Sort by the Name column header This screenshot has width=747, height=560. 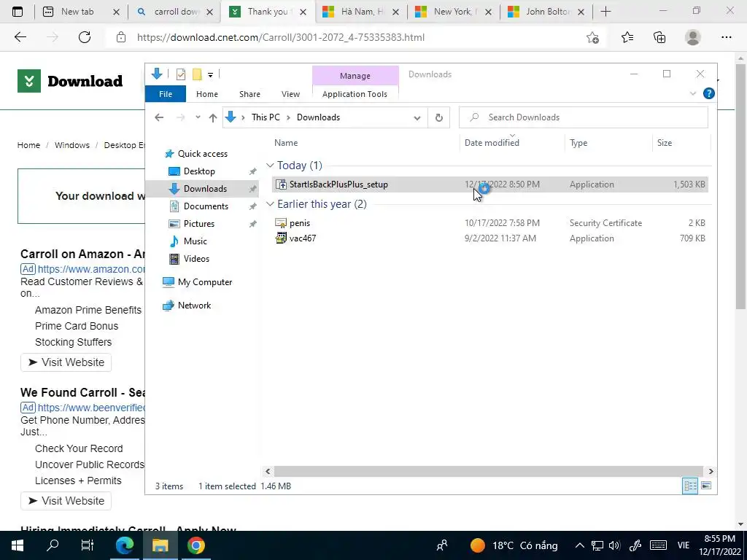(x=286, y=143)
